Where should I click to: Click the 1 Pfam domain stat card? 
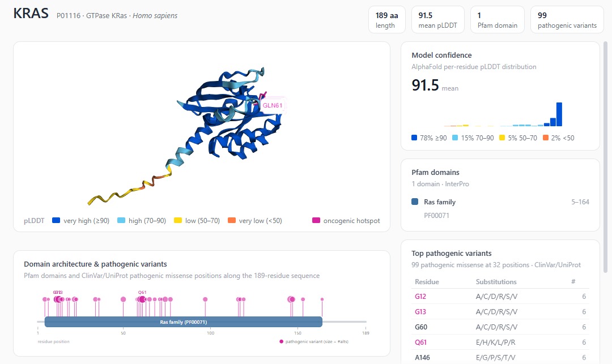pyautogui.click(x=498, y=20)
